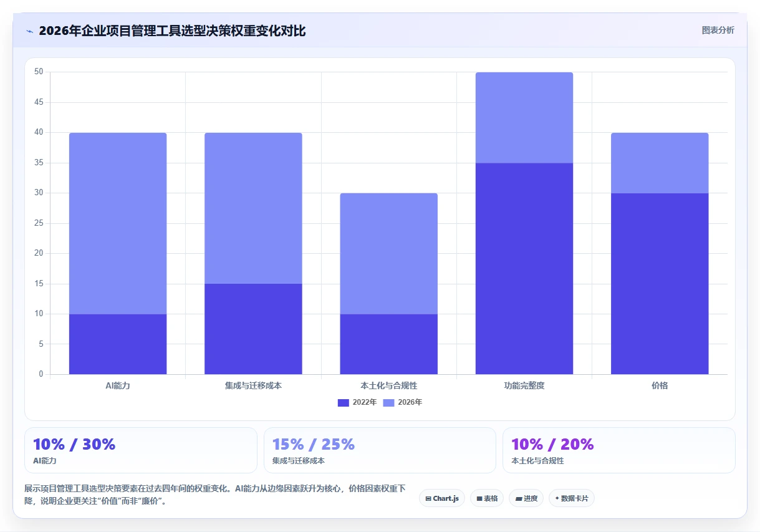Select the 进度 tag
This screenshot has height=532, width=760.
[526, 498]
